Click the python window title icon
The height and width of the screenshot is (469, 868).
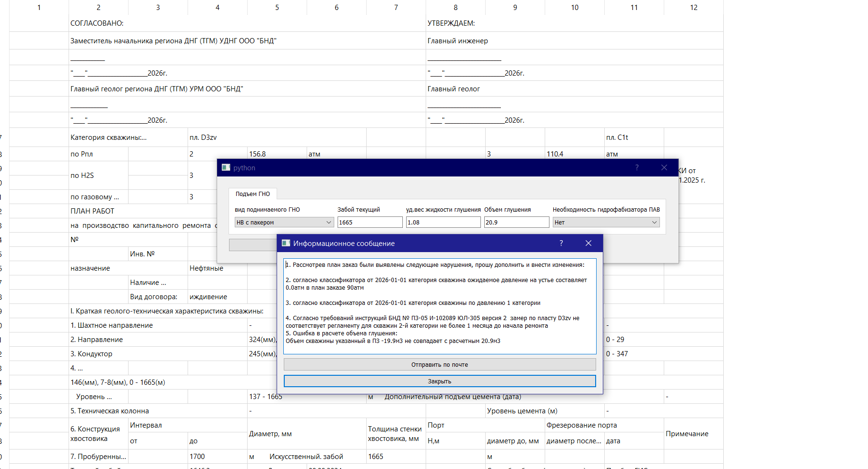226,167
